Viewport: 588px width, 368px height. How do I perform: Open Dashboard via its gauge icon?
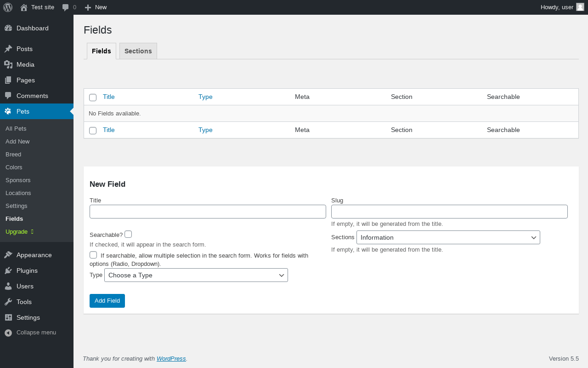tap(8, 28)
